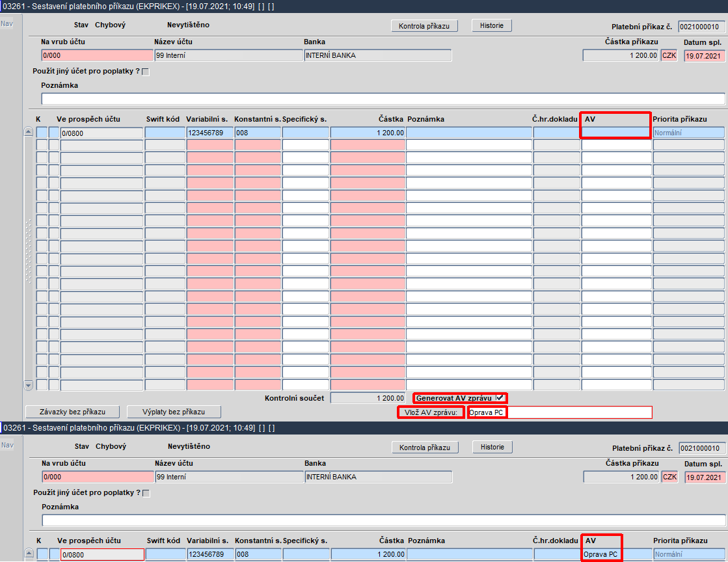Click the Vlož AV zprávu button
Image resolution: width=728 pixels, height=562 pixels.
point(431,412)
